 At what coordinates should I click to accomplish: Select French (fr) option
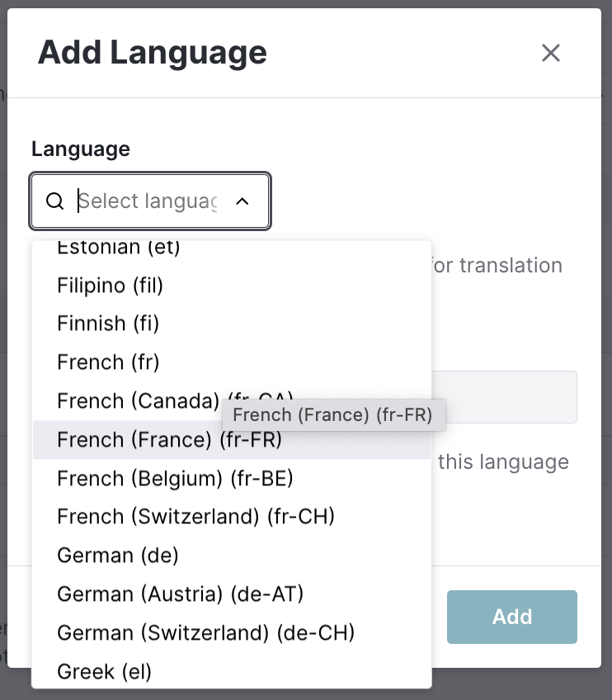coord(232,362)
